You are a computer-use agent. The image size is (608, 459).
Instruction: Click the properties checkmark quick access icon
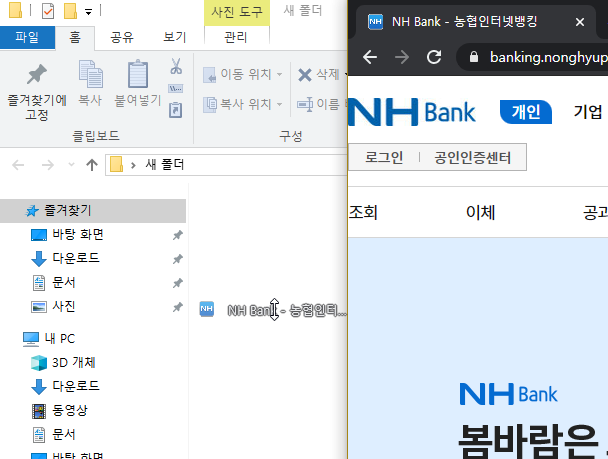pyautogui.click(x=48, y=11)
